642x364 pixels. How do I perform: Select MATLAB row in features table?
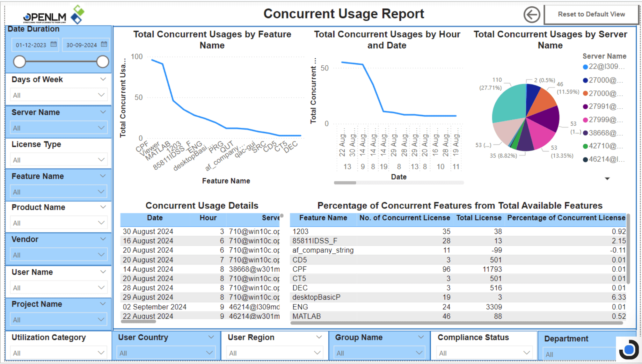pos(458,317)
